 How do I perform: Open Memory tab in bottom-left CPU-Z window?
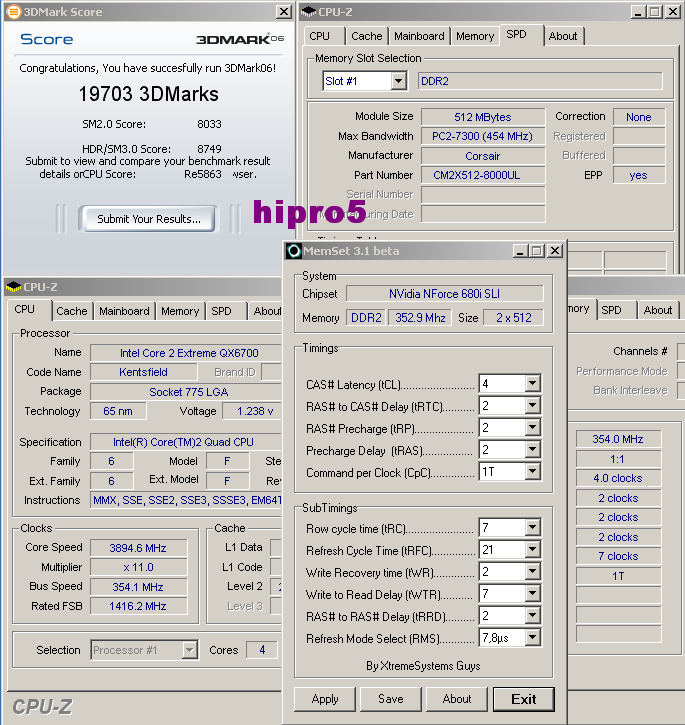point(180,311)
